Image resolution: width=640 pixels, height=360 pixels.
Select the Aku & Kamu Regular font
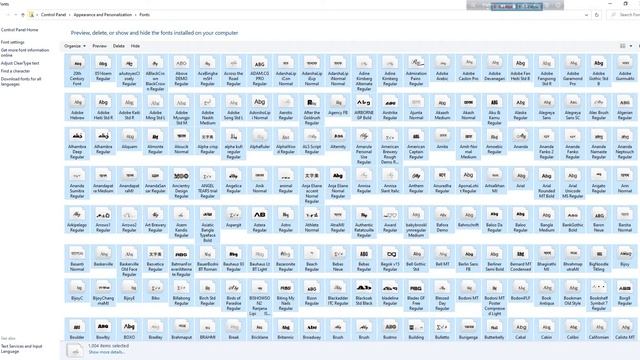pyautogui.click(x=494, y=110)
